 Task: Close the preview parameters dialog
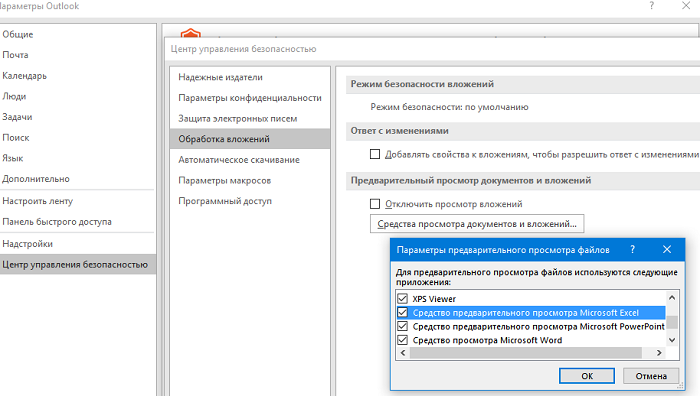click(x=667, y=250)
